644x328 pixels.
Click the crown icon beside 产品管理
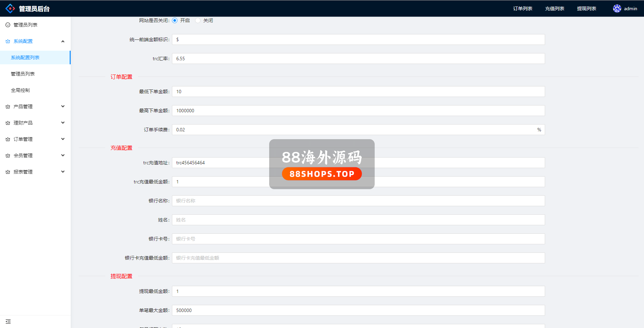click(8, 106)
